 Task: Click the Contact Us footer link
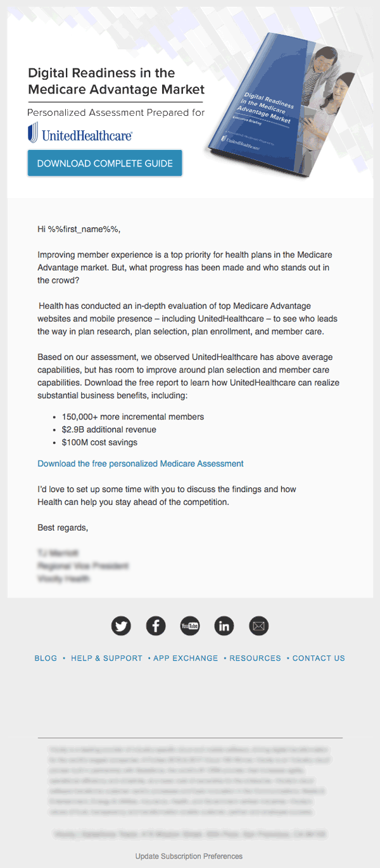(x=319, y=659)
